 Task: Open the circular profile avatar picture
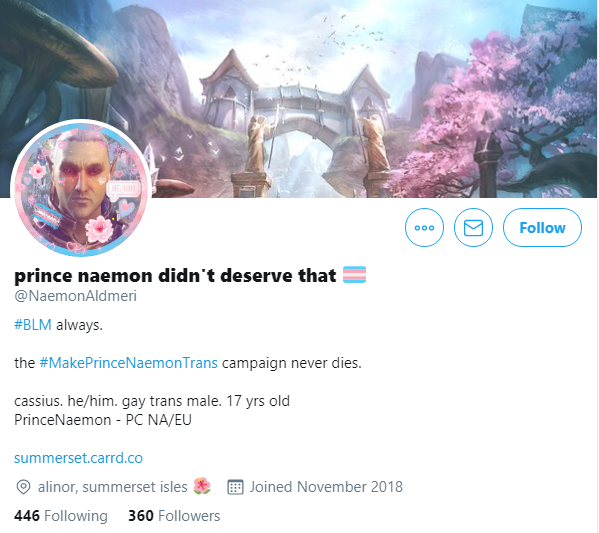[81, 188]
